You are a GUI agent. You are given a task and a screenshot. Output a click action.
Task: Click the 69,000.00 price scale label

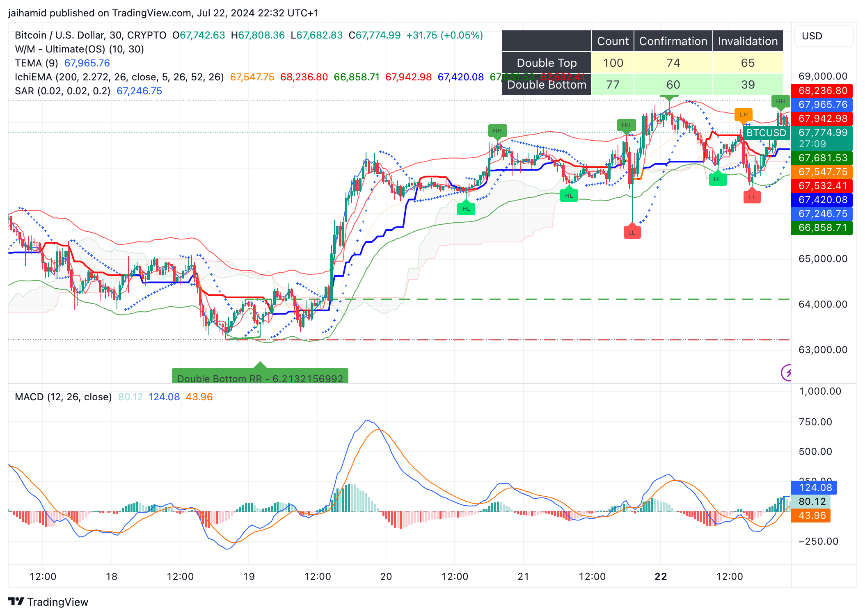point(823,76)
